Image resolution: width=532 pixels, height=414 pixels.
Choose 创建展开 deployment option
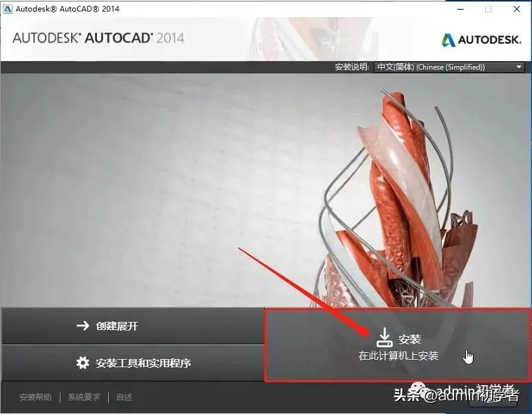point(133,326)
